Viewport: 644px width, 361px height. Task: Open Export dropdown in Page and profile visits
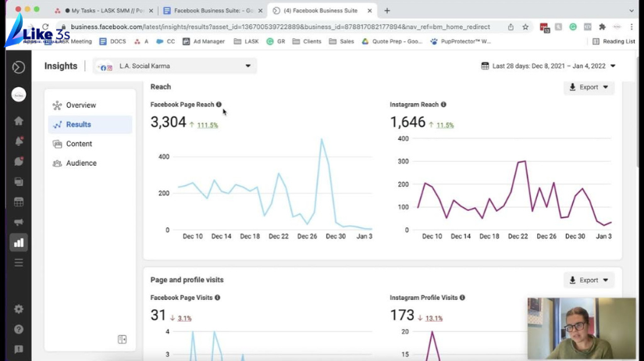tap(589, 280)
